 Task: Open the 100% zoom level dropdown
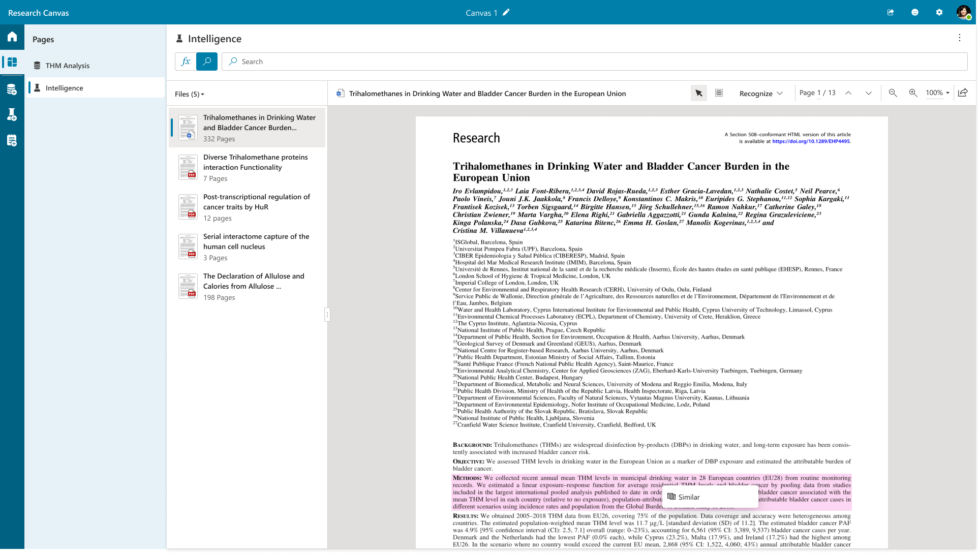tap(937, 93)
